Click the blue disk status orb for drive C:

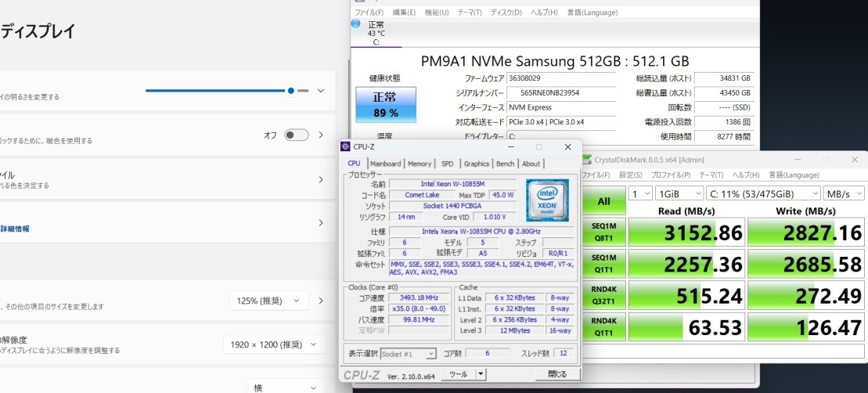356,24
